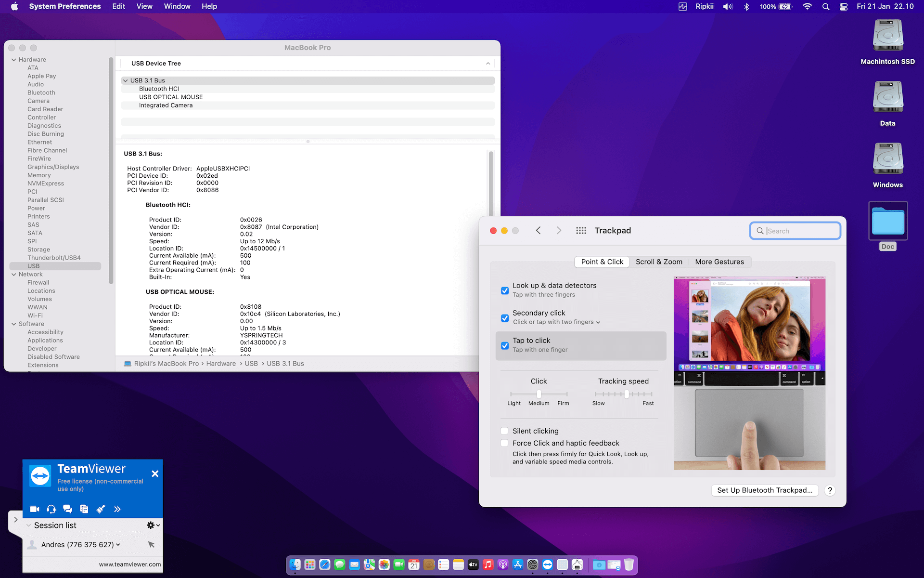Viewport: 924px width, 578px height.
Task: Open the TeamViewer session gear menu
Action: (153, 525)
